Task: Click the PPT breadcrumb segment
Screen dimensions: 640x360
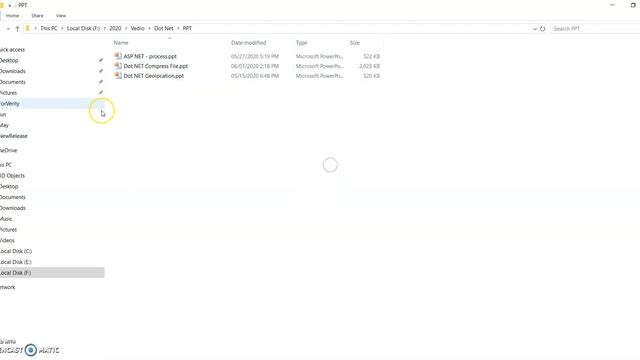Action: click(x=187, y=28)
